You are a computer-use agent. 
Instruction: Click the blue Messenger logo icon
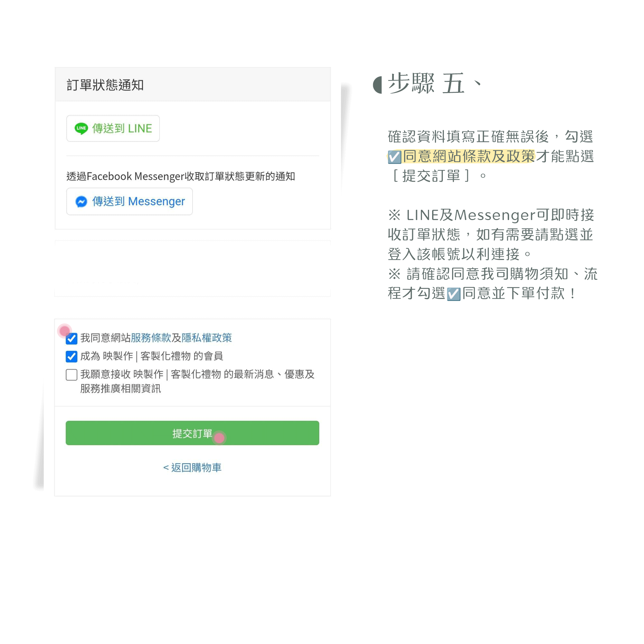(81, 201)
